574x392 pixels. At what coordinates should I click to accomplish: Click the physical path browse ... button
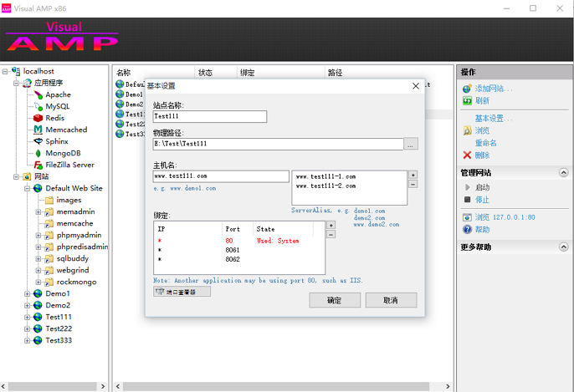[x=411, y=144]
